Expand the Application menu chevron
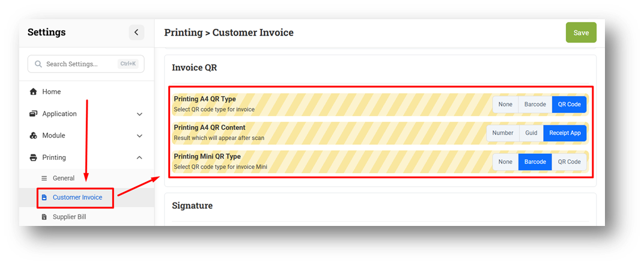 coord(139,114)
